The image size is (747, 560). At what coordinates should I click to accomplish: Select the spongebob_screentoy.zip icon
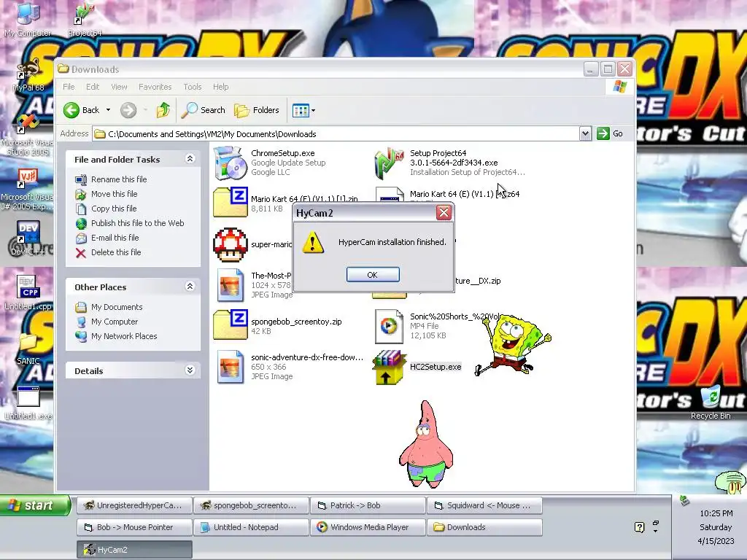tap(230, 324)
